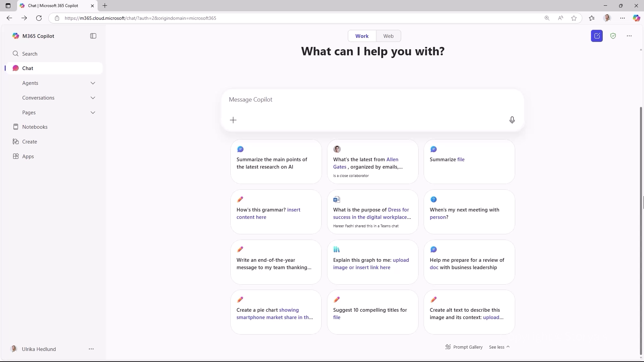Open the top-right more options menu
This screenshot has height=362, width=644.
point(629,36)
